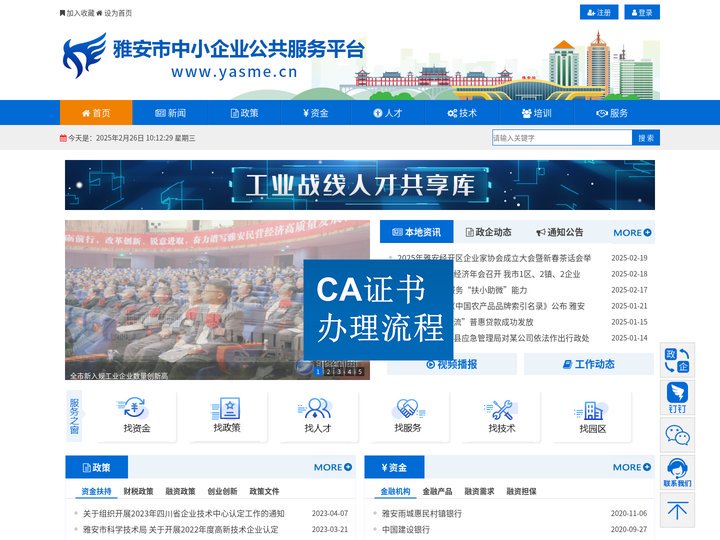The image size is (720, 540).
Task: Click the back-to-top arrow icon
Action: coord(677,511)
